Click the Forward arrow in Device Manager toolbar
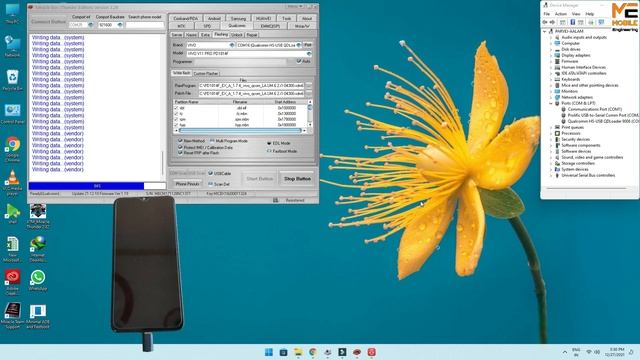Image resolution: width=640 pixels, height=360 pixels. click(552, 22)
